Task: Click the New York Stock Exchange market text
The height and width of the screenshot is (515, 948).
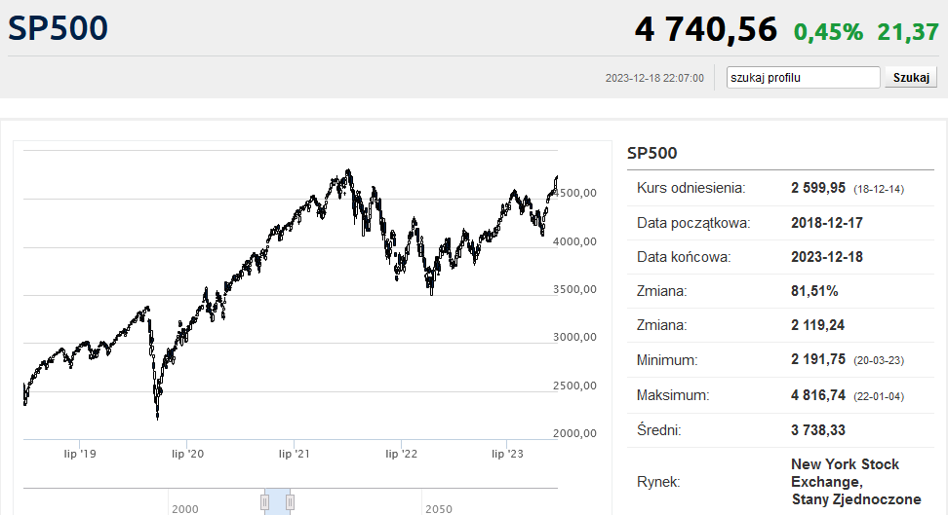Action: coord(845,481)
